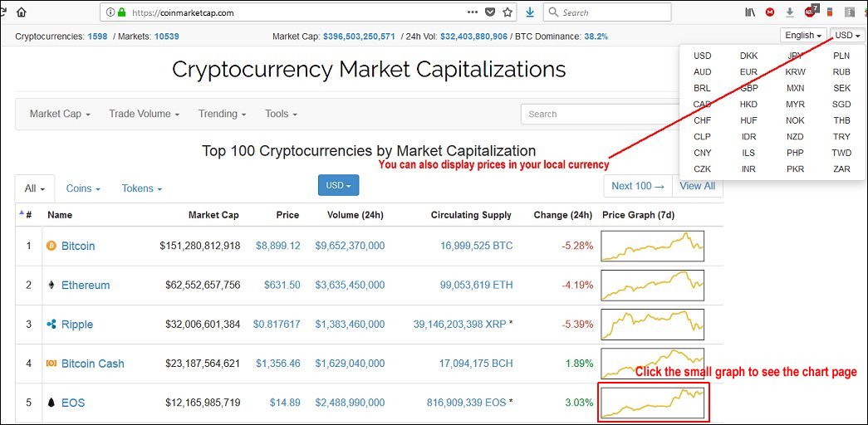This screenshot has height=425, width=868.
Task: Open EOS 7-day price graph
Action: click(x=653, y=403)
